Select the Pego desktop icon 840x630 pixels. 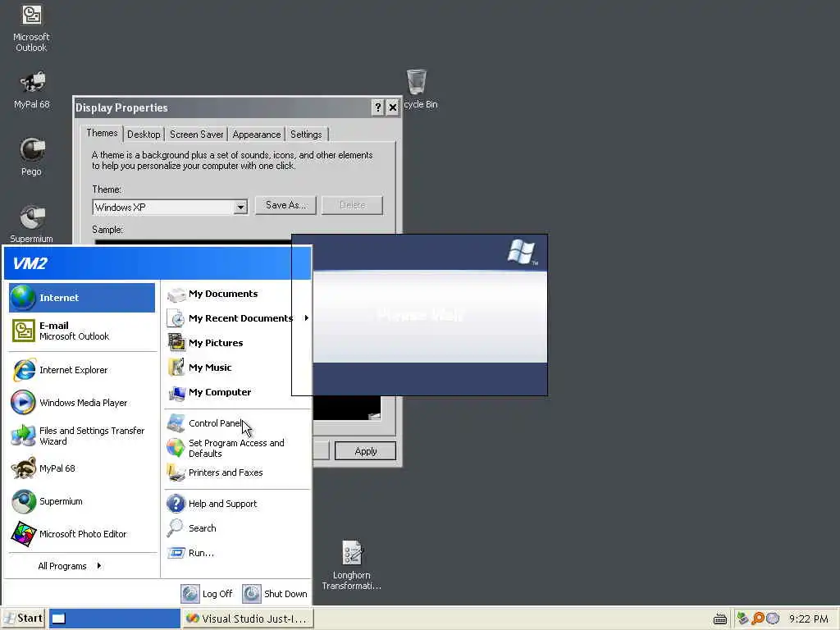point(32,157)
